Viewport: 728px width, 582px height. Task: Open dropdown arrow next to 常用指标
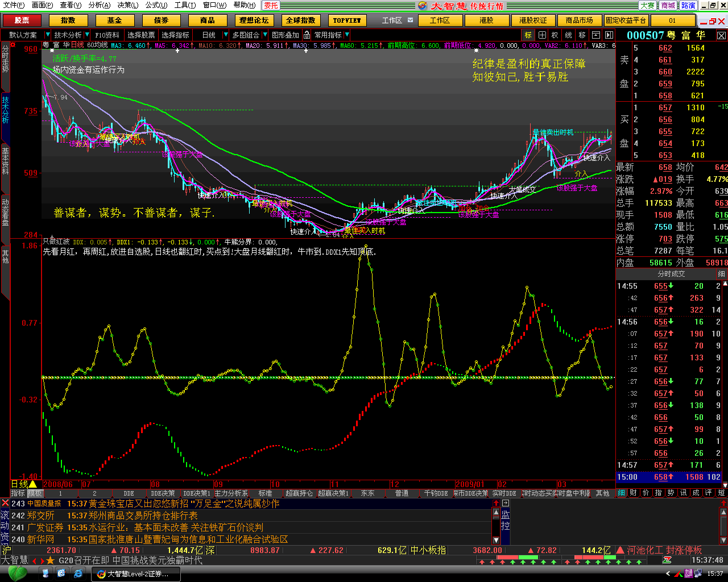347,35
